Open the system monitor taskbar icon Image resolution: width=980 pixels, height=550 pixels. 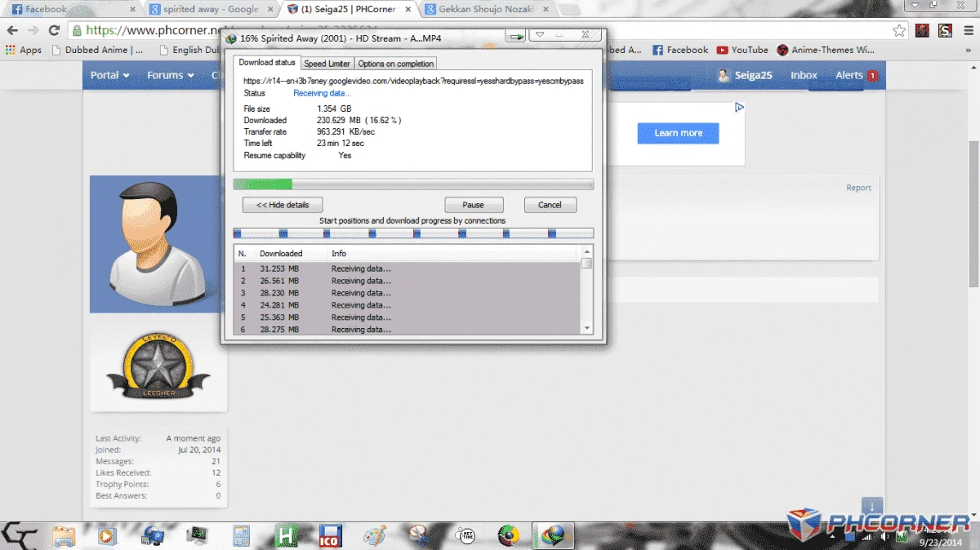click(197, 536)
